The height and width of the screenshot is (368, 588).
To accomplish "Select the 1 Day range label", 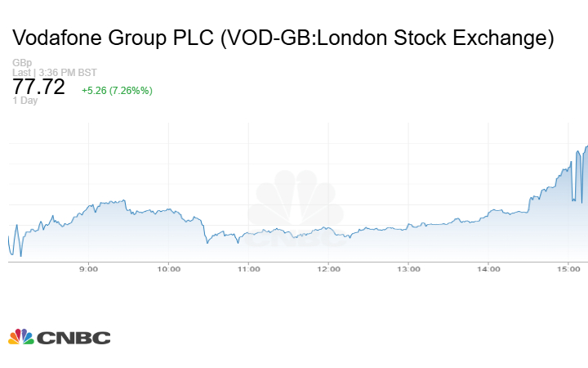I will click(x=25, y=101).
